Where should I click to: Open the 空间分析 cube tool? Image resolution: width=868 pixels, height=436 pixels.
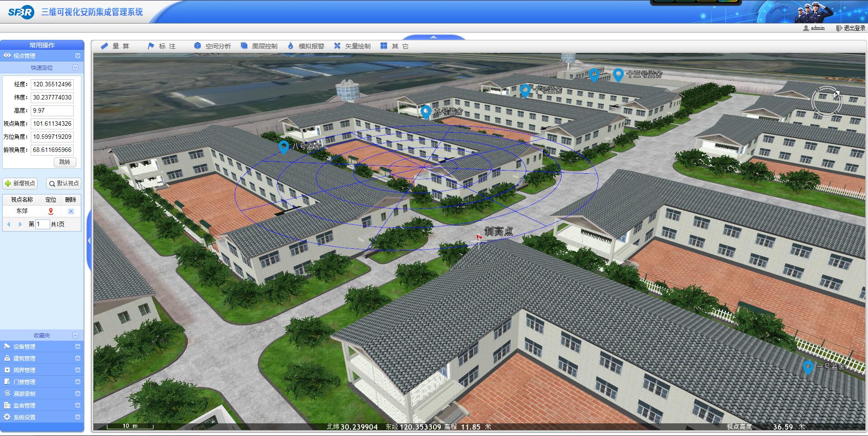(x=198, y=46)
